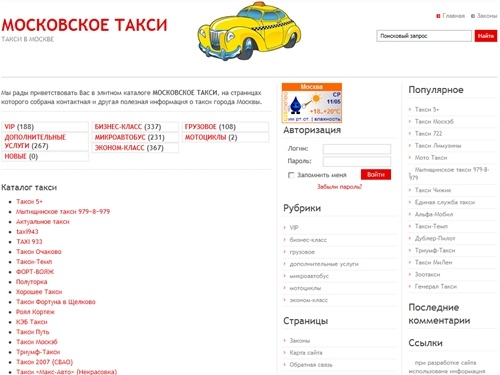The image size is (500, 375).
Task: Open the Законы link in header
Action: pos(487,16)
